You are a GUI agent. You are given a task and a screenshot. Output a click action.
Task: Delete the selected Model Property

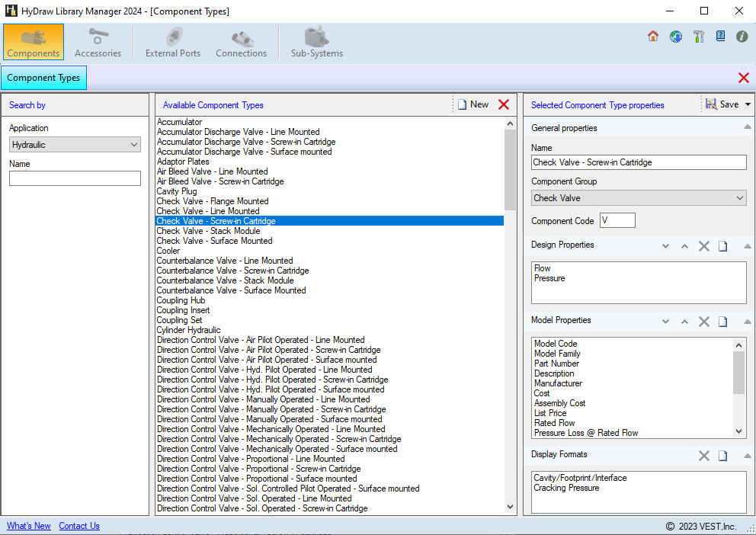(x=704, y=322)
